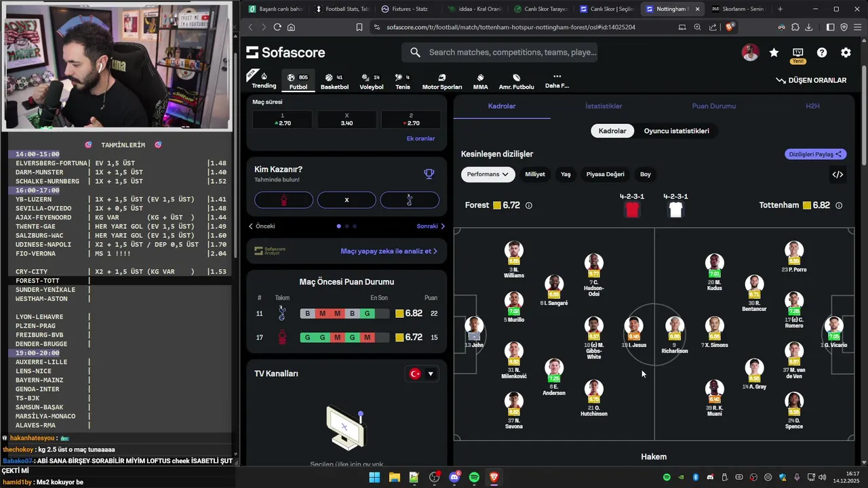This screenshot has height=488, width=868.
Task: Click player P. Porro on the pitch
Action: point(793,257)
